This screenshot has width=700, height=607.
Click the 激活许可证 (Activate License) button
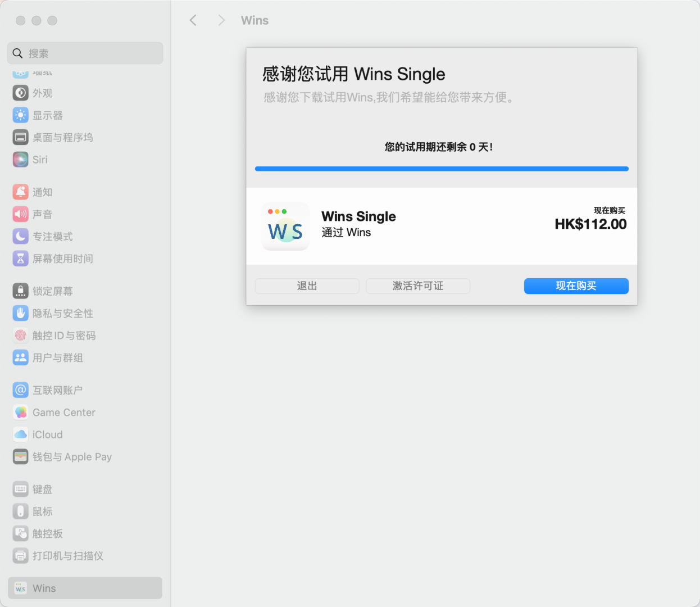(x=418, y=286)
